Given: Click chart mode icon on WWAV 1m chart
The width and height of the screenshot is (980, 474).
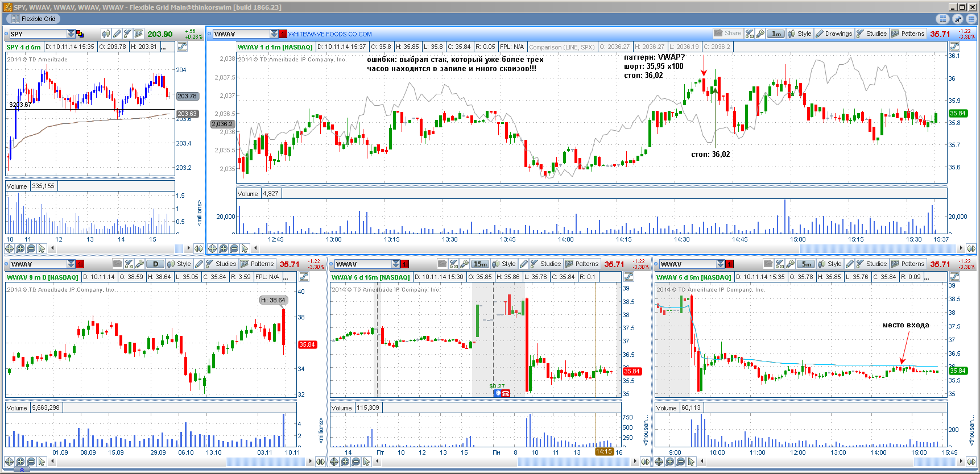Looking at the screenshot, I should [954, 47].
